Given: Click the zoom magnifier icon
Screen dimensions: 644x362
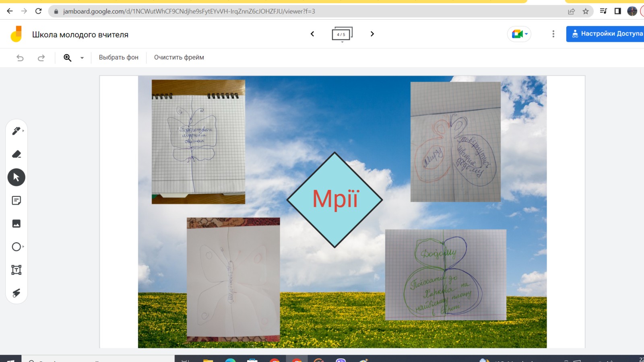Looking at the screenshot, I should [x=68, y=58].
